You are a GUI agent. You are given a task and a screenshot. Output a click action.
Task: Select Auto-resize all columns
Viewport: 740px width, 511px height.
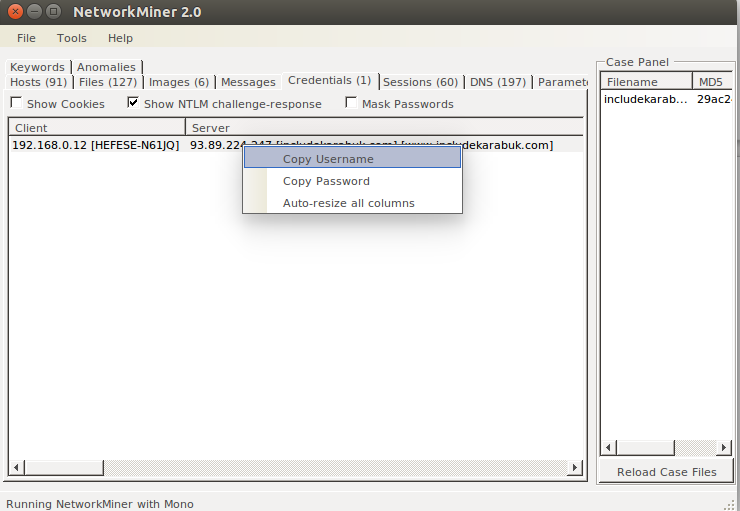(353, 203)
